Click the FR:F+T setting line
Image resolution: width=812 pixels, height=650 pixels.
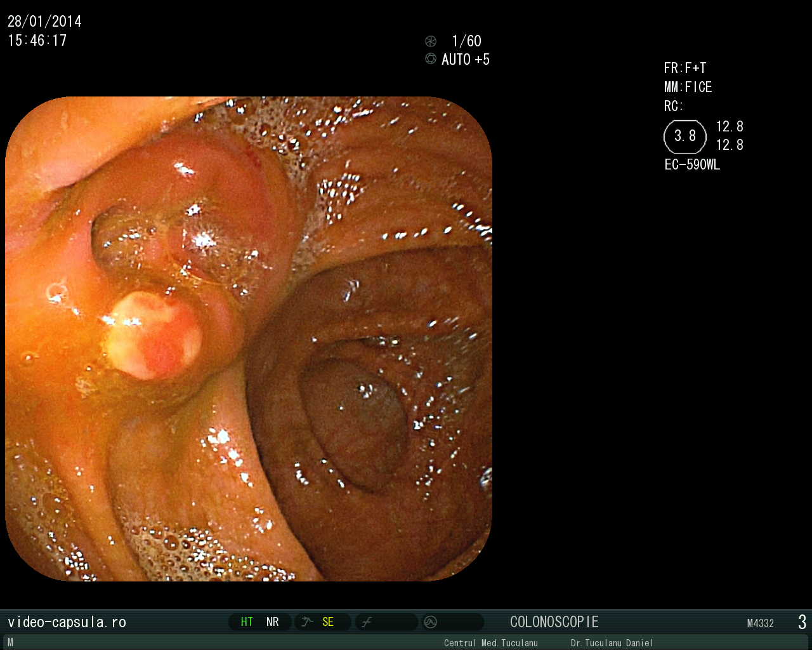tap(685, 69)
